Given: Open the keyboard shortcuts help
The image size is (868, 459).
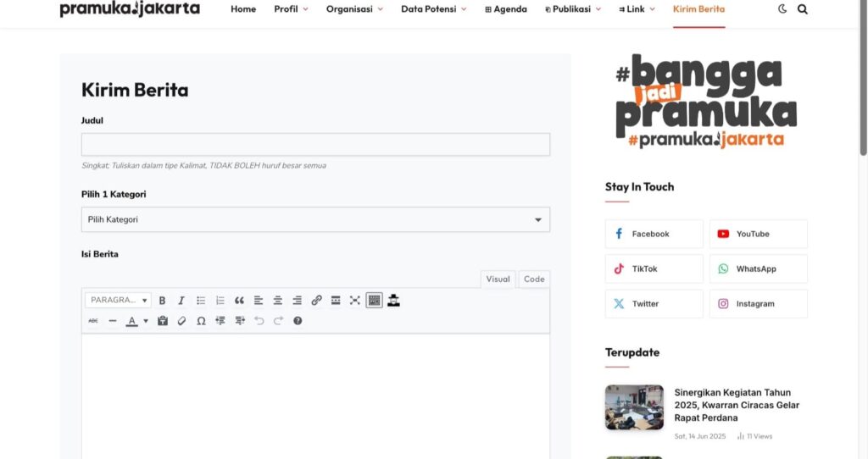Looking at the screenshot, I should click(x=298, y=321).
